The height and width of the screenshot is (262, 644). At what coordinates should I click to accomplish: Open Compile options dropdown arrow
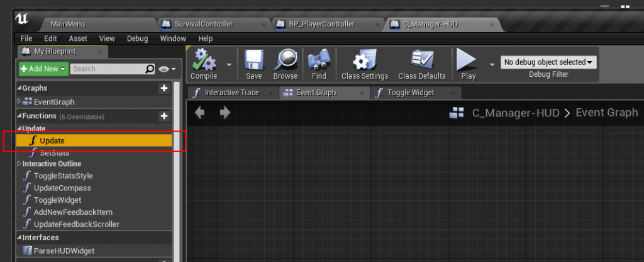click(229, 64)
